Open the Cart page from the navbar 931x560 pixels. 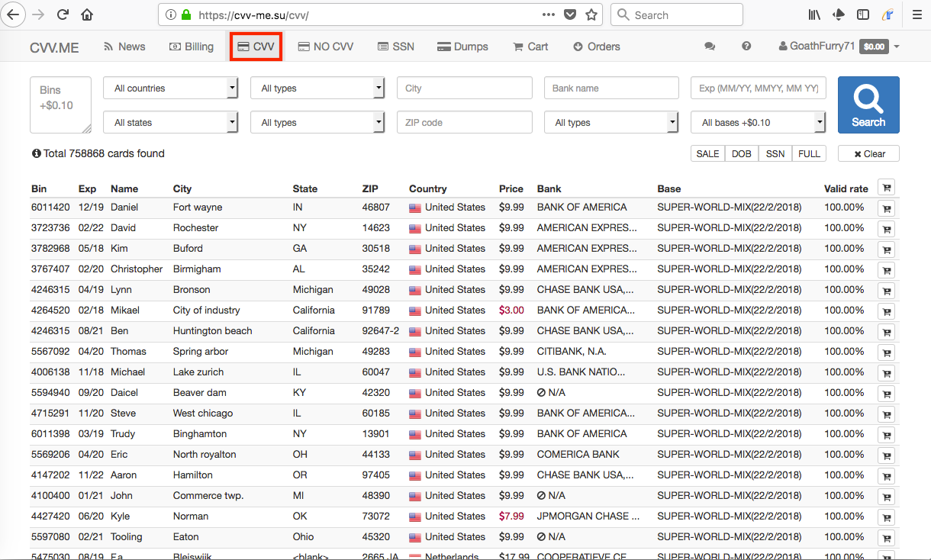pyautogui.click(x=530, y=47)
